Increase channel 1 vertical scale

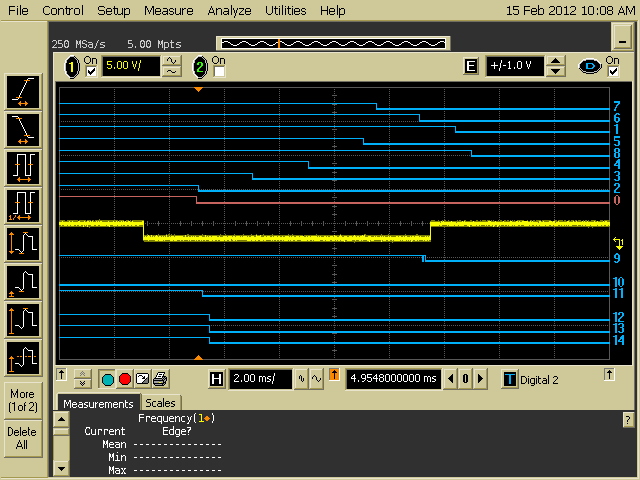point(172,61)
